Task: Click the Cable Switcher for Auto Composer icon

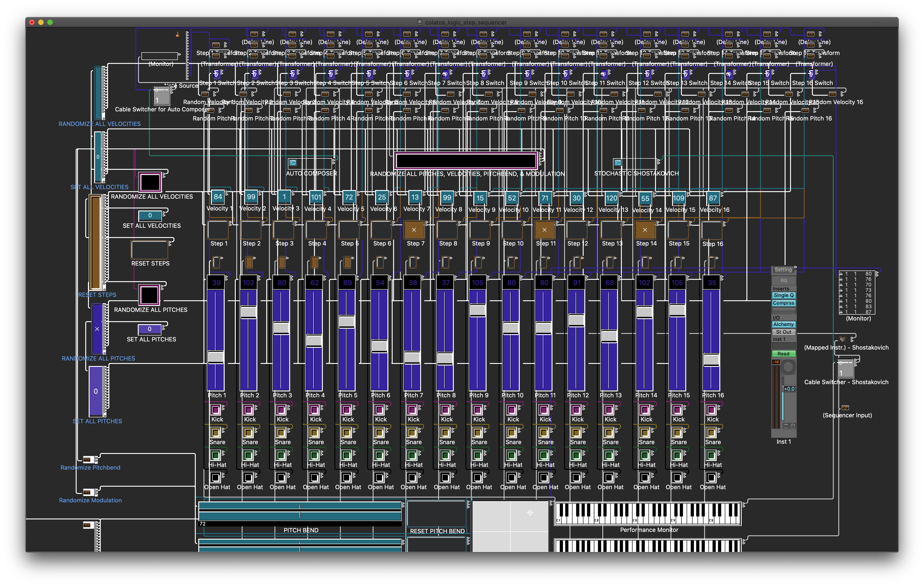Action: pos(161,95)
